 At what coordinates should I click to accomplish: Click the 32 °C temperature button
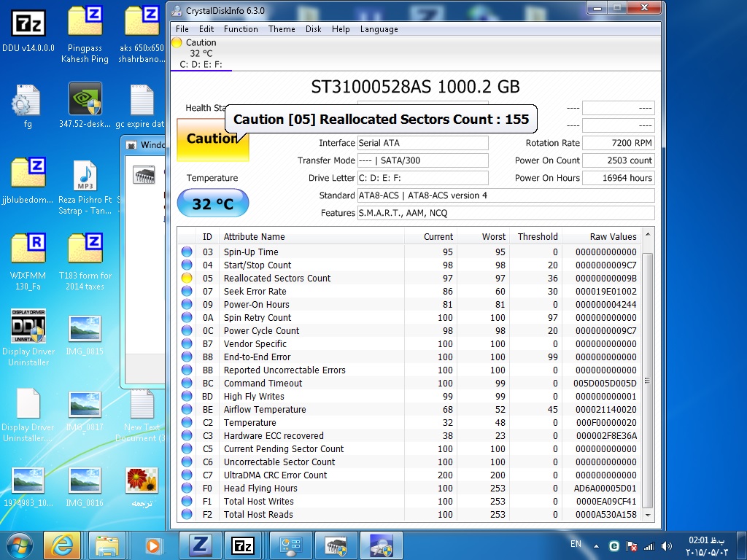(213, 203)
